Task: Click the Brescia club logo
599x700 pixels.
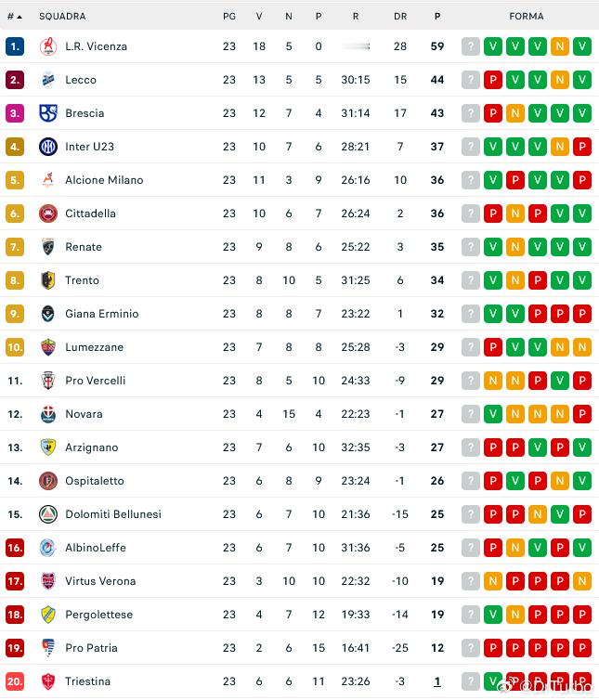Action: pyautogui.click(x=48, y=113)
